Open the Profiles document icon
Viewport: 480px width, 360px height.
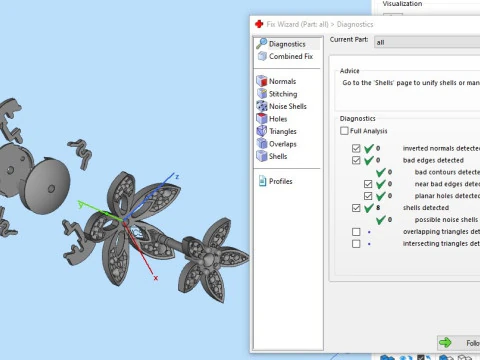click(x=262, y=181)
